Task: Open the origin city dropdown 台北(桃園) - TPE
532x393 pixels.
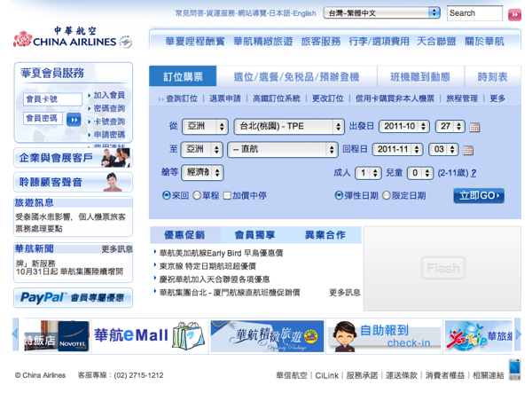Action: 289,127
